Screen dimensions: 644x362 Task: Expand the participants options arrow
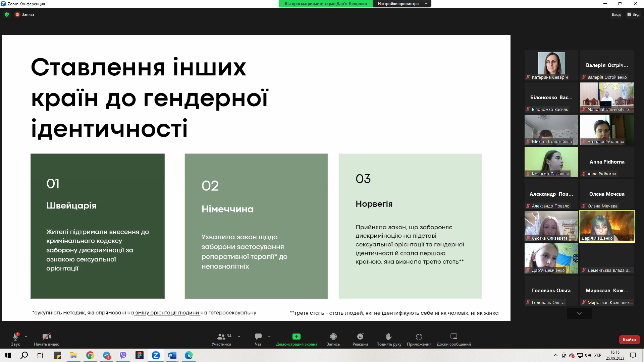point(239,337)
